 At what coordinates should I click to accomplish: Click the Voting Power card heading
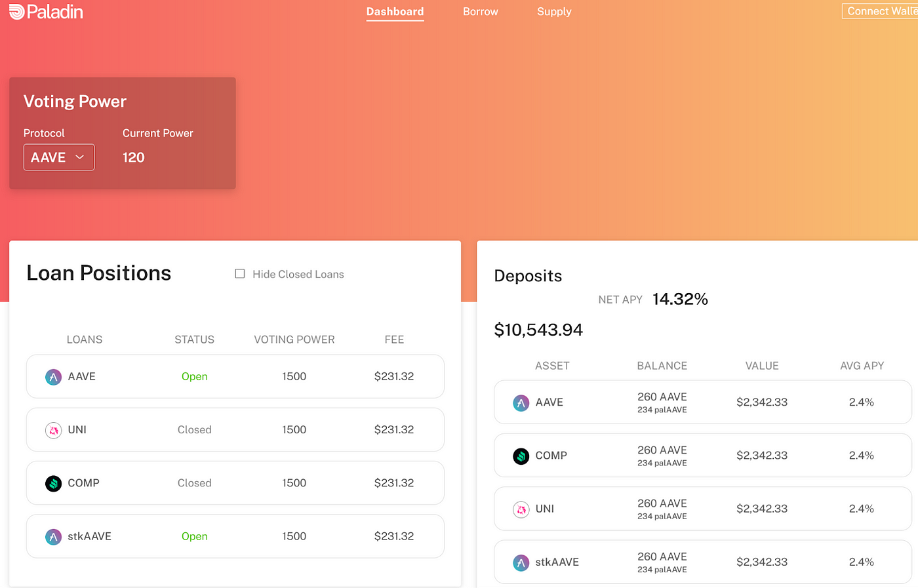pos(75,102)
